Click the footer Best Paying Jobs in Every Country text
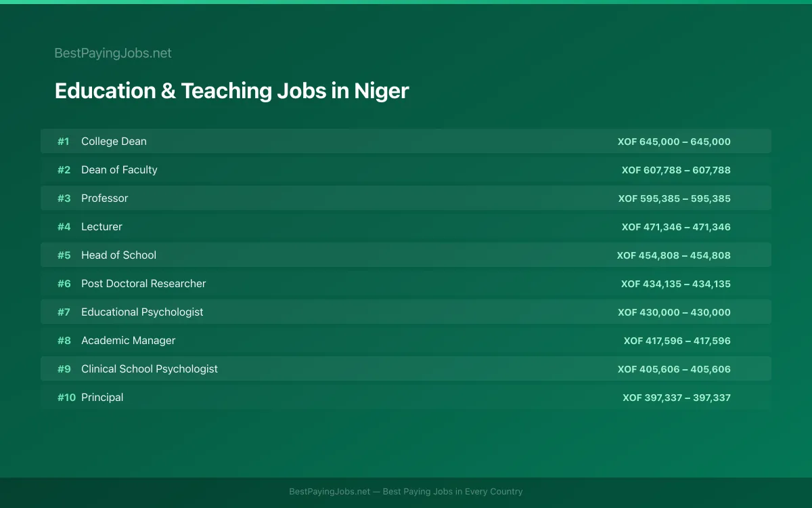 453,492
